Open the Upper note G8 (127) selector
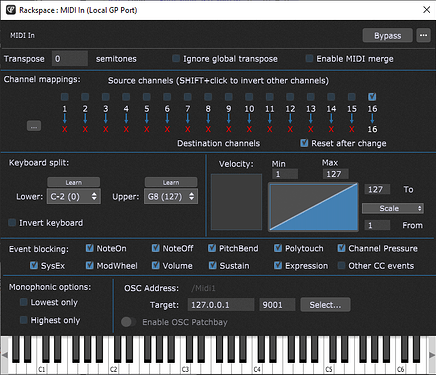Screen dimensions: 436x375 pyautogui.click(x=171, y=196)
